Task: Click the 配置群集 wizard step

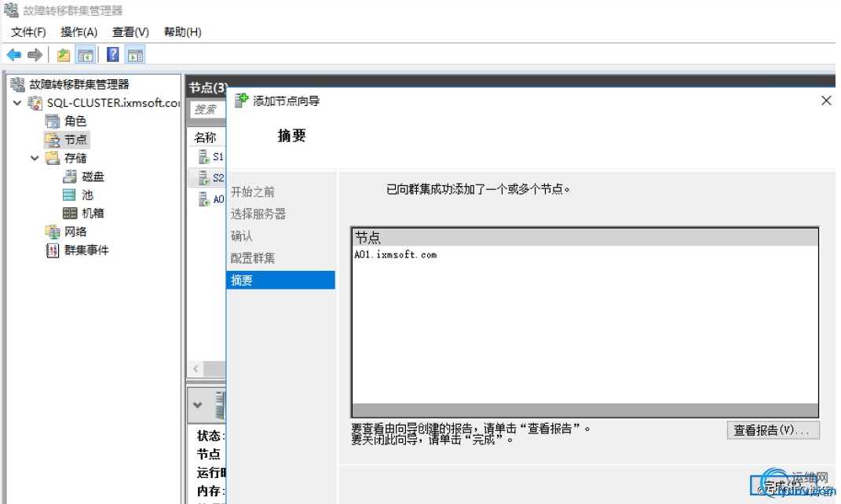Action: click(253, 258)
